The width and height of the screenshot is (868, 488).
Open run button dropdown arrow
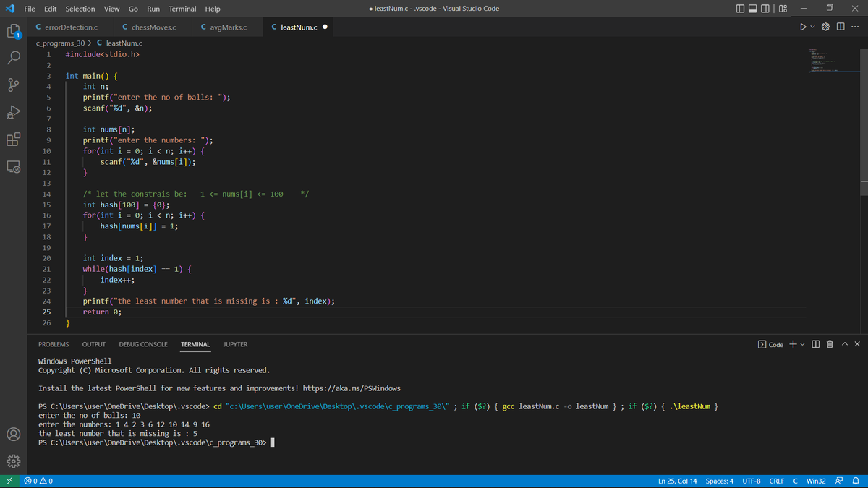[x=814, y=27]
